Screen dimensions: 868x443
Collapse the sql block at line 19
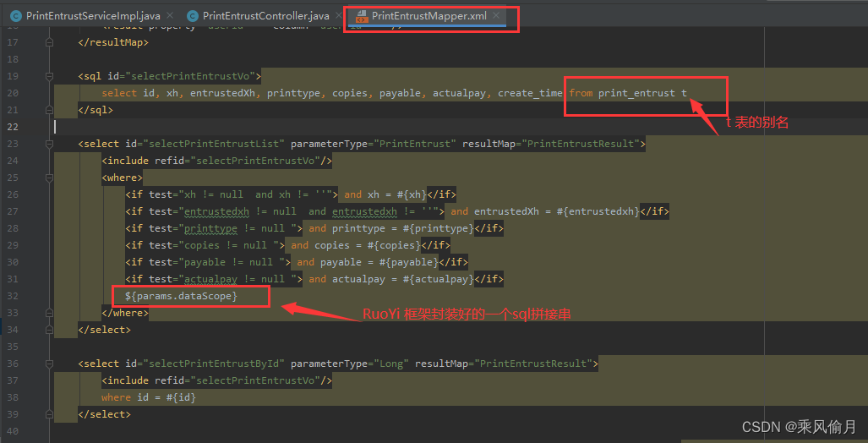pyautogui.click(x=49, y=76)
